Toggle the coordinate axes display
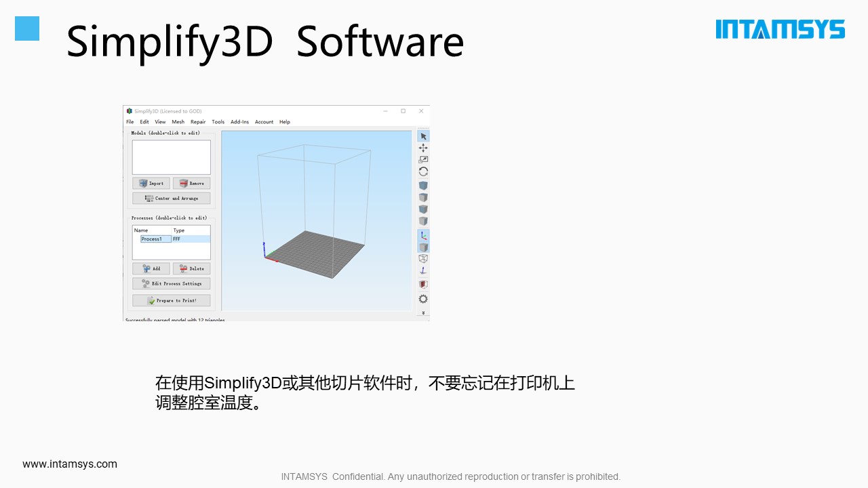Viewport: 868px width, 488px height. [x=423, y=235]
